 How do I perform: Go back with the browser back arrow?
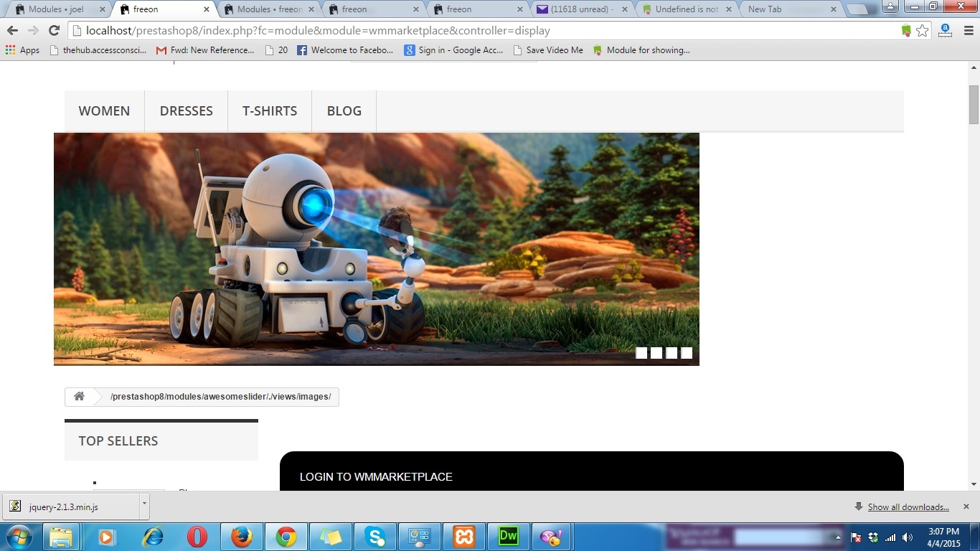click(x=12, y=31)
